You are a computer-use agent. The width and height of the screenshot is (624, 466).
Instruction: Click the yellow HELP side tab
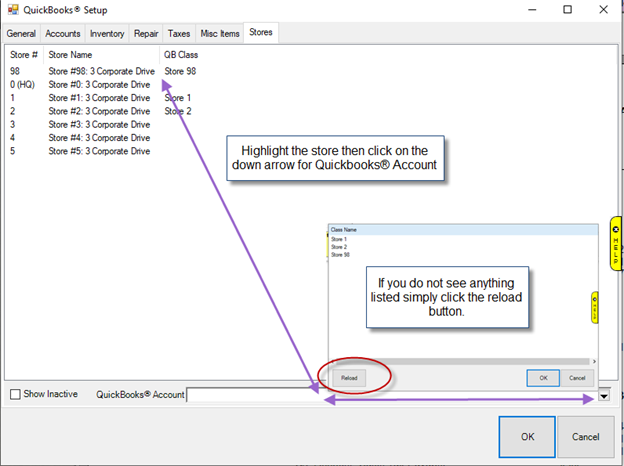tap(615, 243)
